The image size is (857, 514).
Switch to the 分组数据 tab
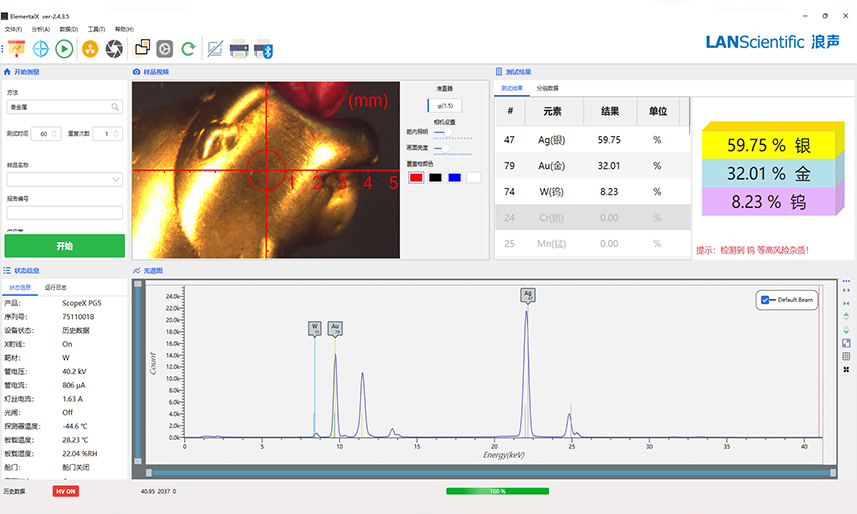[x=548, y=88]
